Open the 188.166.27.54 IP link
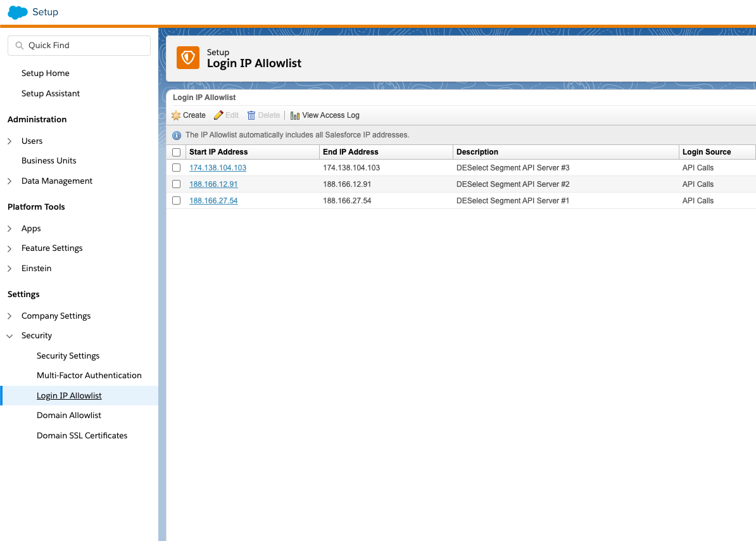The height and width of the screenshot is (541, 756). pyautogui.click(x=213, y=201)
